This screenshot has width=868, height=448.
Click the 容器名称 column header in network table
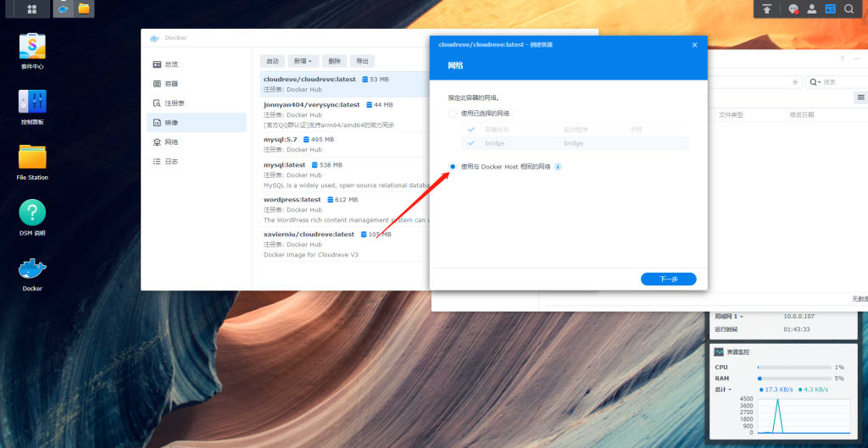click(497, 130)
